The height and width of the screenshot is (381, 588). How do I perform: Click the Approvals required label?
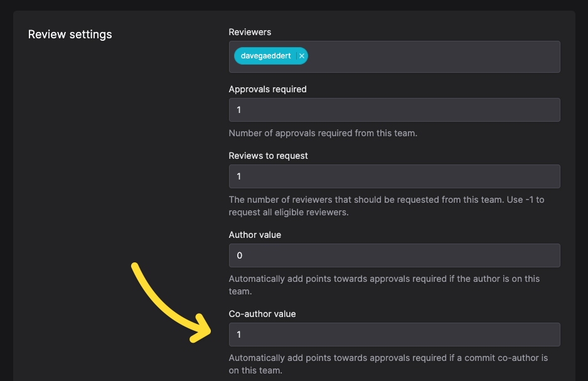click(268, 89)
